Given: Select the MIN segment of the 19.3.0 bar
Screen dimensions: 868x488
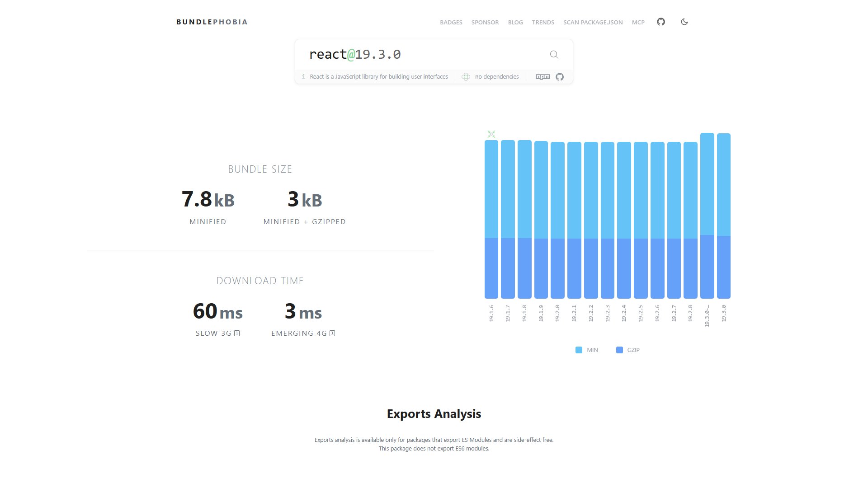Looking at the screenshot, I should [724, 184].
